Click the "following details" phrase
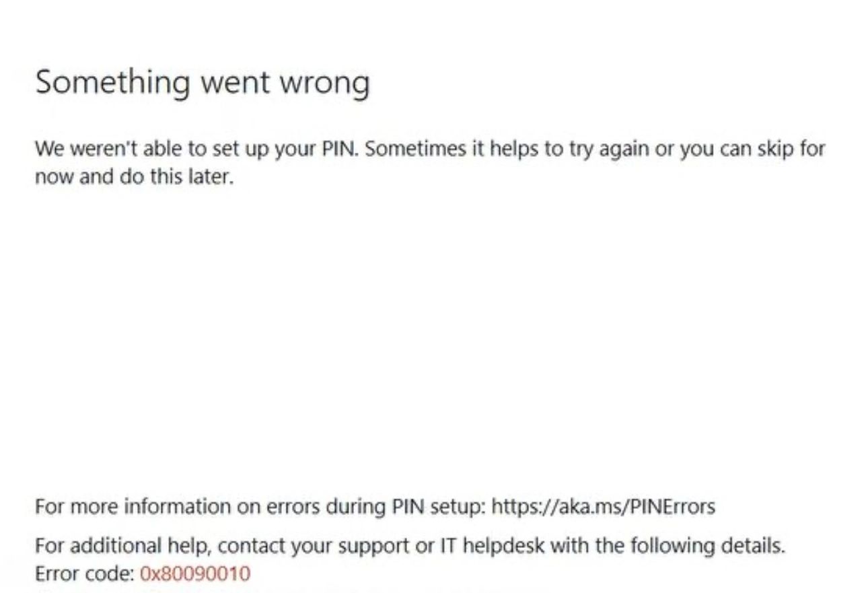Image resolution: width=868 pixels, height=593 pixels. click(x=716, y=545)
